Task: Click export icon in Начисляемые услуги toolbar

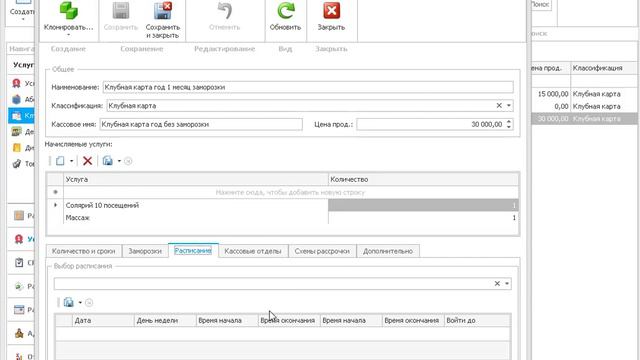Action: [108, 161]
